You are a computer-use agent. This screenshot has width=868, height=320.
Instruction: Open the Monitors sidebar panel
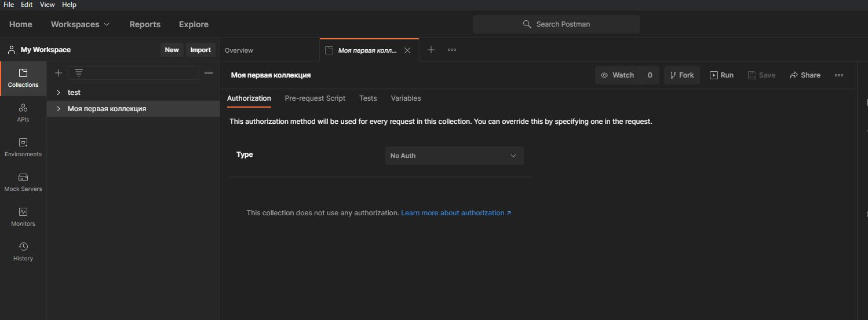[23, 218]
